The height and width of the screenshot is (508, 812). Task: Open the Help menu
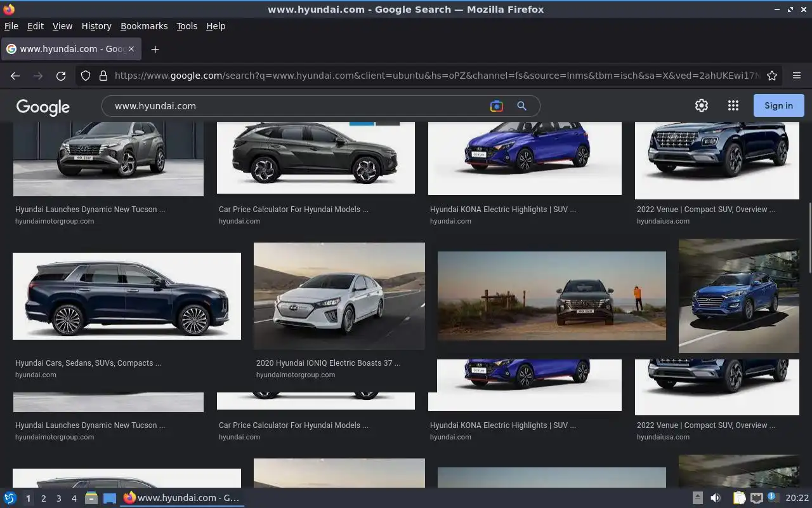pos(216,26)
